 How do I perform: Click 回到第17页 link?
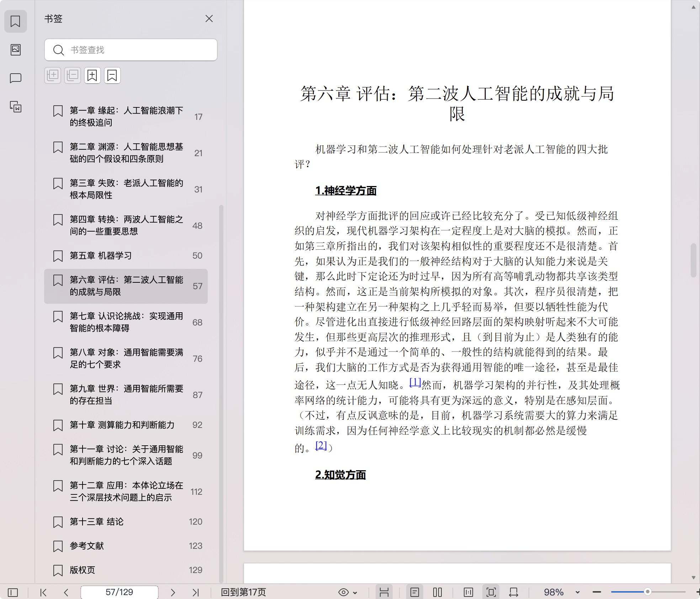(243, 592)
